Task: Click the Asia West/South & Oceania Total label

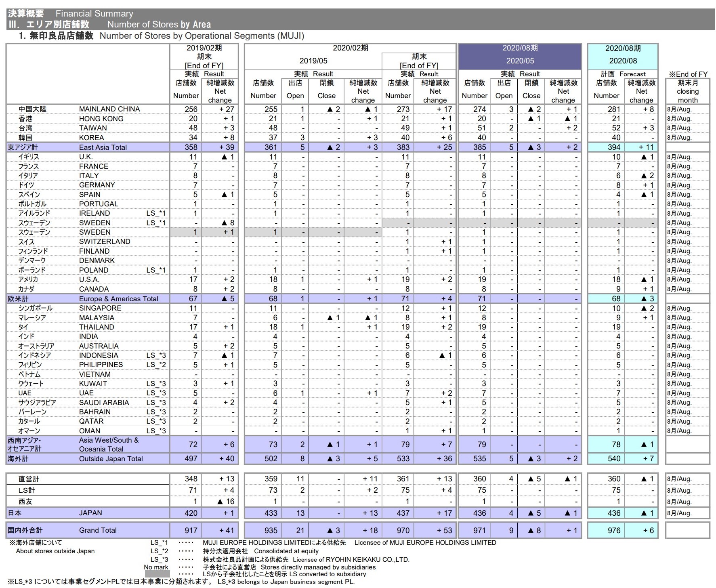Action: (109, 445)
